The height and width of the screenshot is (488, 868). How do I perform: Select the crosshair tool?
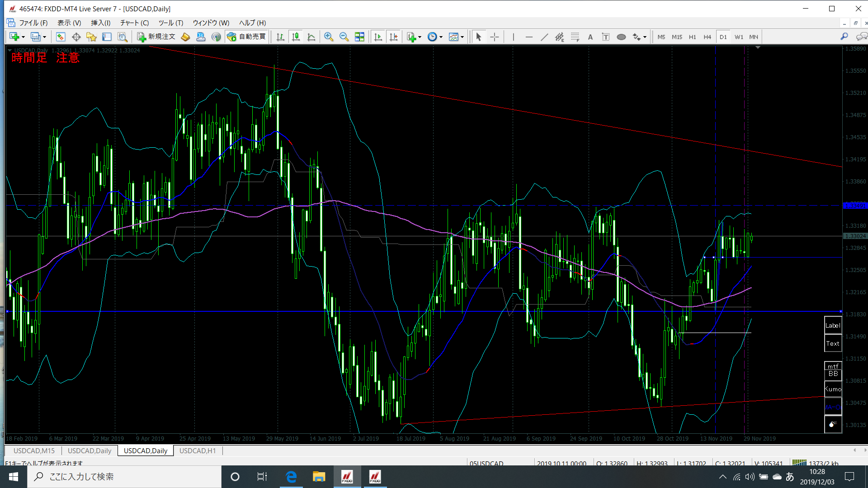[495, 37]
